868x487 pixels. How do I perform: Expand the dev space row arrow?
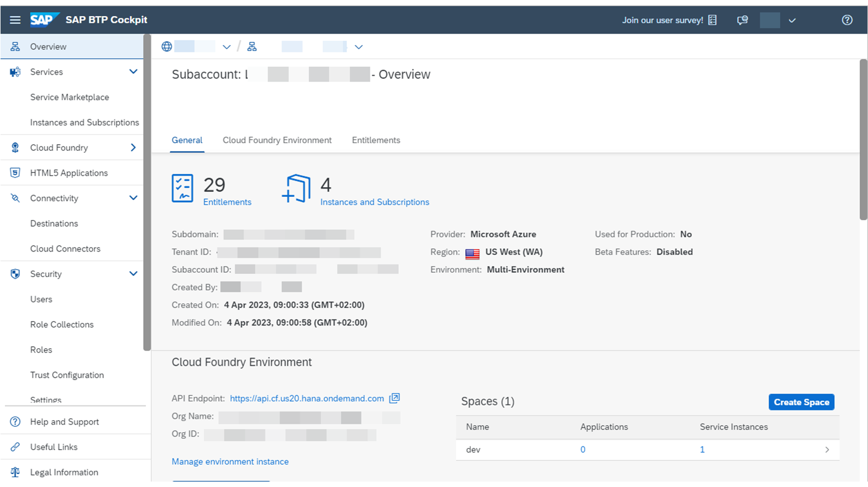(827, 450)
